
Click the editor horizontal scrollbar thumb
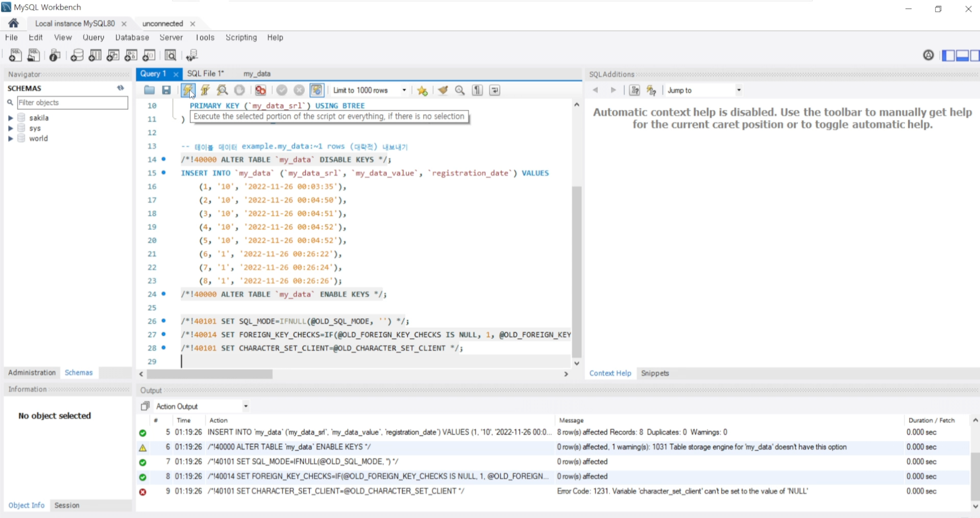click(x=209, y=374)
